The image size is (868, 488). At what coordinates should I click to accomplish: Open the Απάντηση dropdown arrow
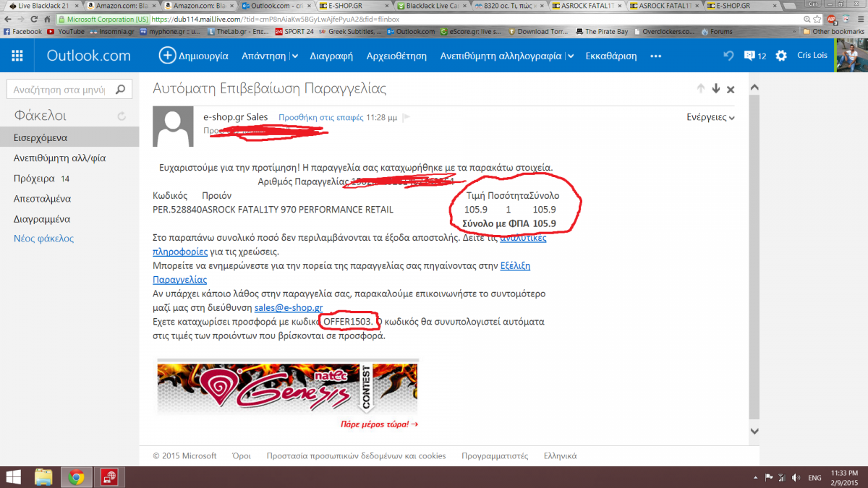pyautogui.click(x=295, y=56)
